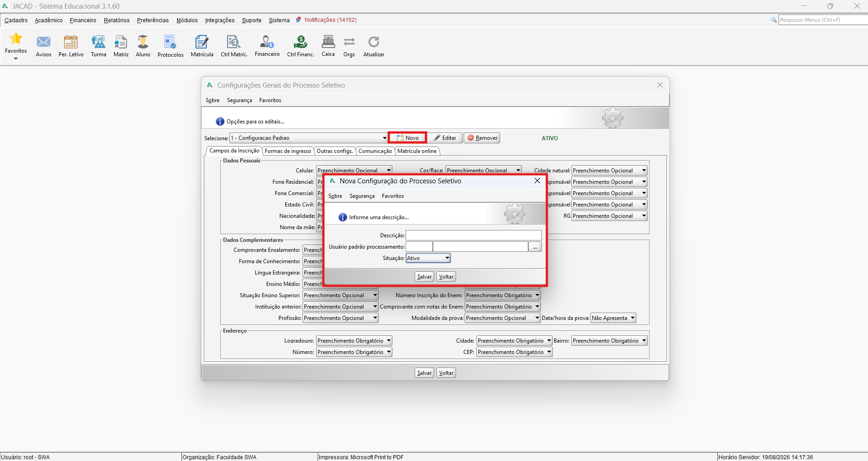Open the Cadastro menu
The height and width of the screenshot is (461, 868).
coord(16,20)
